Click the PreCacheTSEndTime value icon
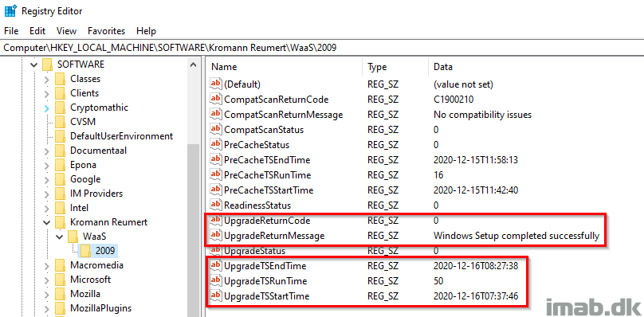 pyautogui.click(x=216, y=160)
